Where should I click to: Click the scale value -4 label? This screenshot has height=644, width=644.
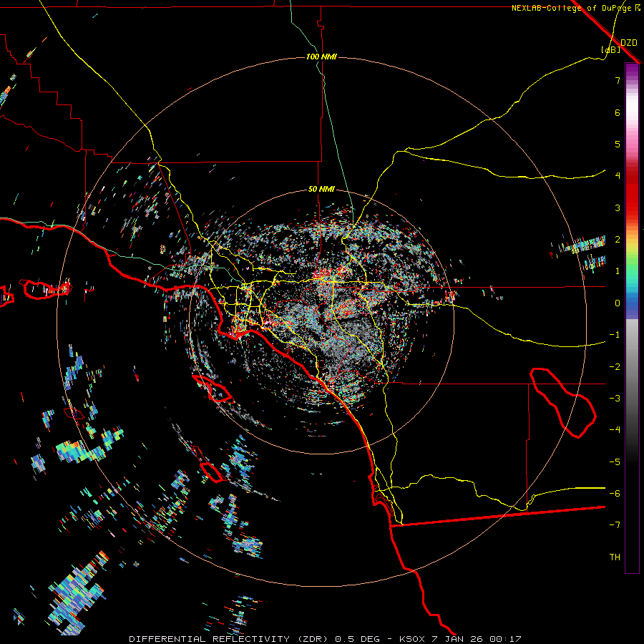click(615, 430)
